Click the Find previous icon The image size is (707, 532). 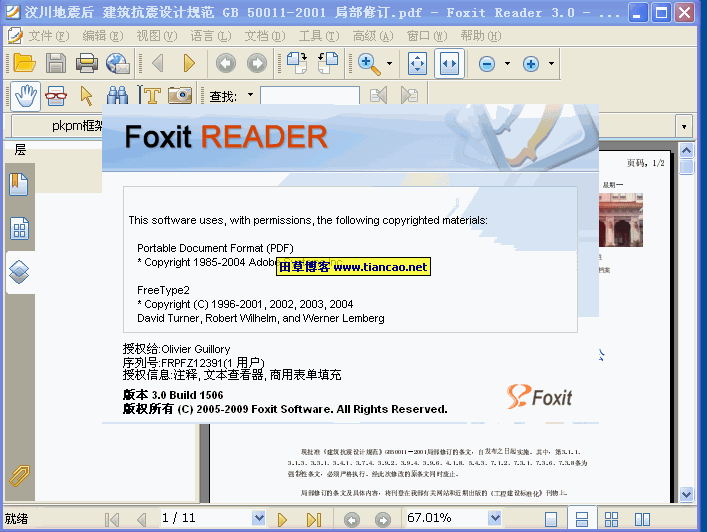[378, 95]
